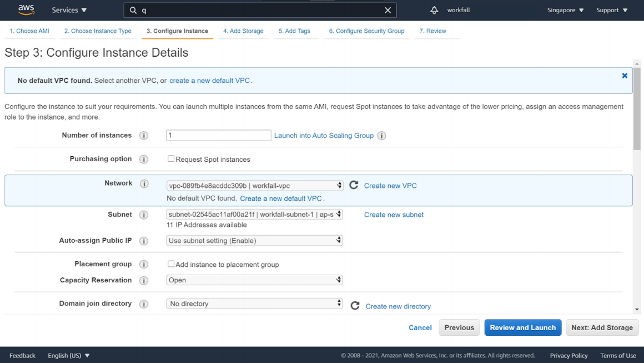The width and height of the screenshot is (644, 363).
Task: Switch to 6. Configure Security Group tab
Action: pyautogui.click(x=366, y=31)
